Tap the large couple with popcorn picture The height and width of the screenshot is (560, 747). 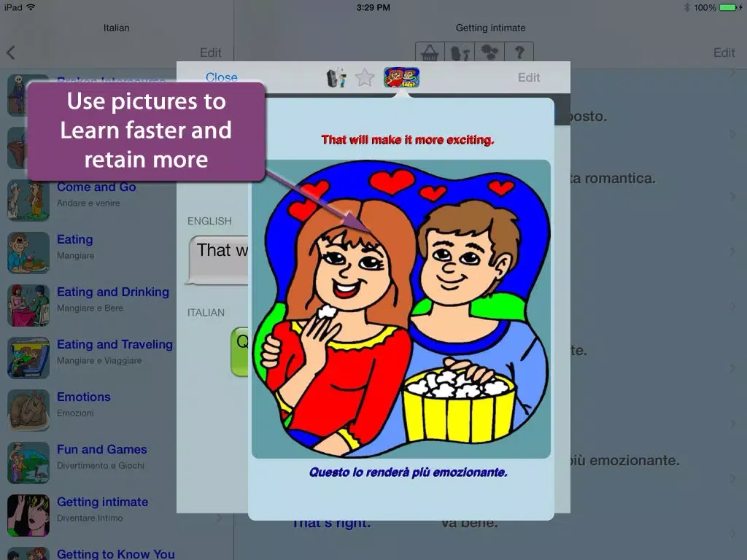tap(401, 309)
